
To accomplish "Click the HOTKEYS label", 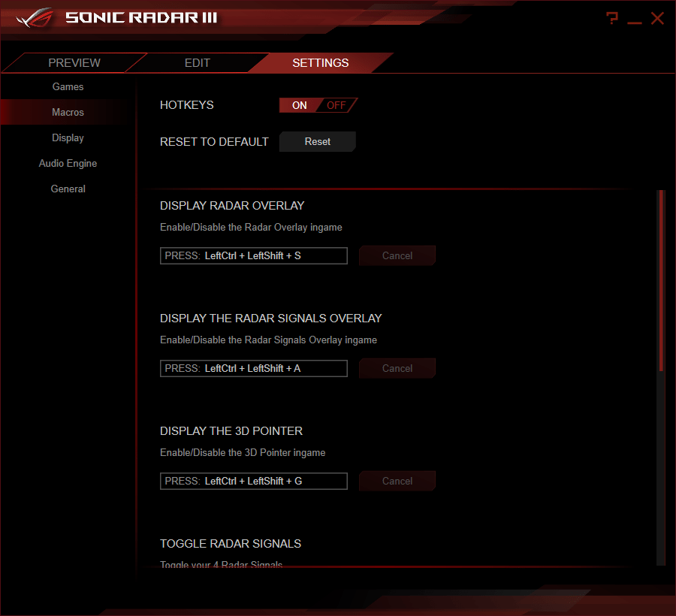I will pyautogui.click(x=187, y=105).
